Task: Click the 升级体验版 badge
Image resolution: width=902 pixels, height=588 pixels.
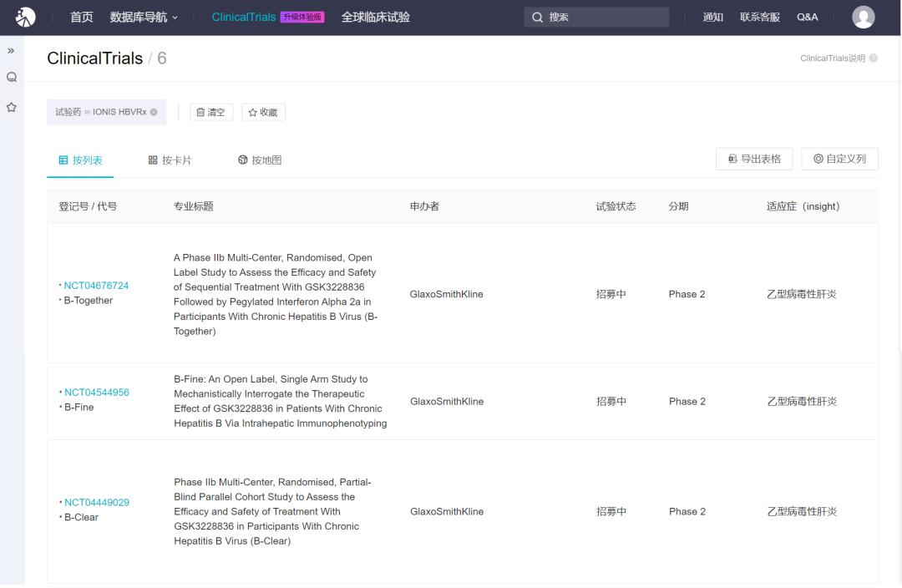Action: (x=302, y=18)
